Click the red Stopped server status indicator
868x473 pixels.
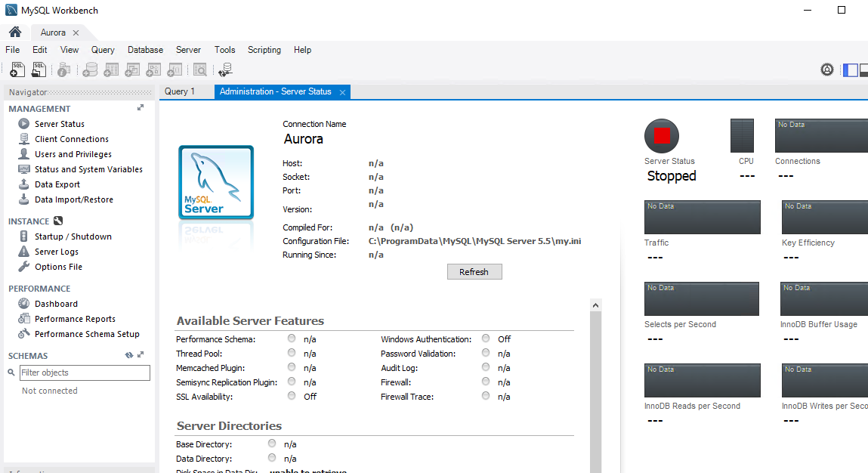tap(662, 136)
